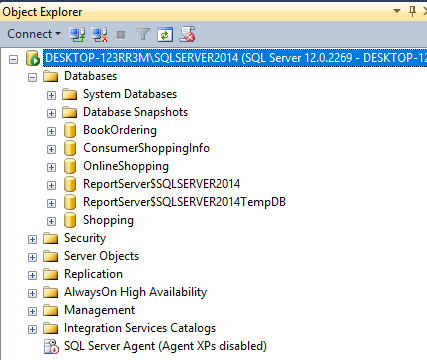Image resolution: width=427 pixels, height=360 pixels.
Task: Expand the Replication folder
Action: (32, 276)
